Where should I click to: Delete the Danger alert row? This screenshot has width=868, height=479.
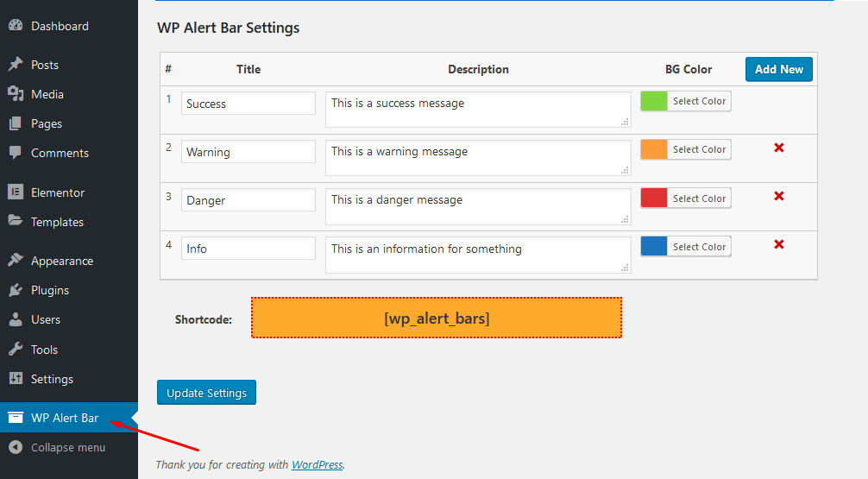[x=779, y=196]
